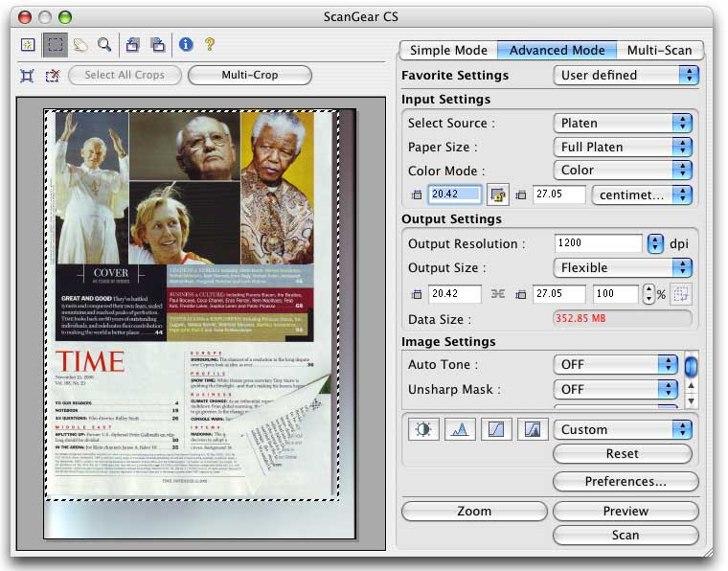728x571 pixels.
Task: Open the Unsharp Mask dropdown
Action: tap(616, 390)
